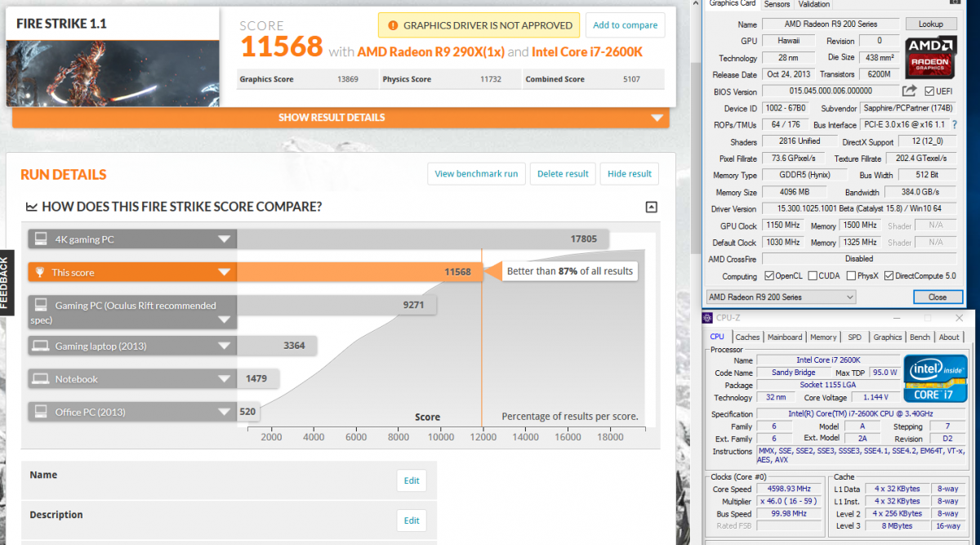Open the CPU-Z Bench tab
The height and width of the screenshot is (545, 980).
[x=920, y=337]
